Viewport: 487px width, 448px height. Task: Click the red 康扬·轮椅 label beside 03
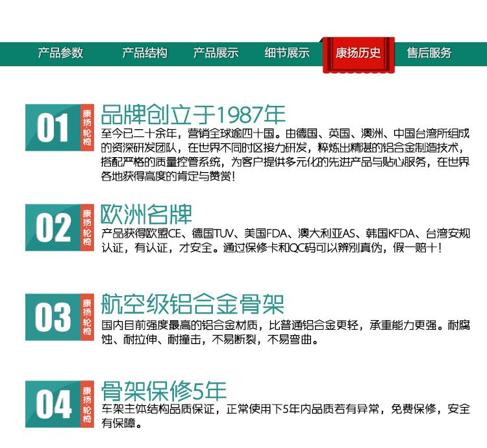click(87, 317)
